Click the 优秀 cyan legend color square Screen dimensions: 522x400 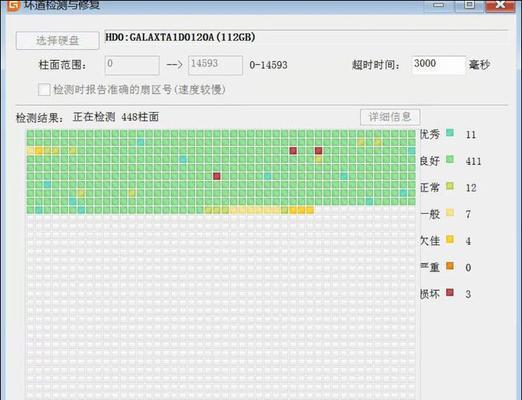tap(450, 133)
